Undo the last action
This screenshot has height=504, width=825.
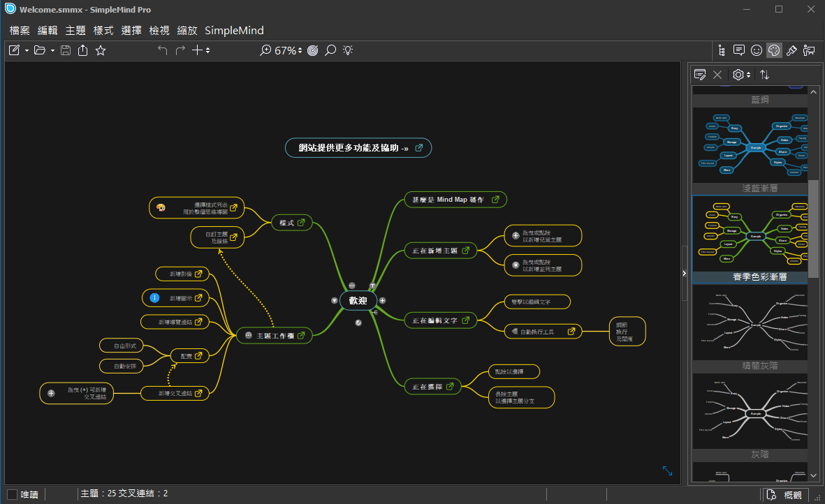click(x=163, y=50)
